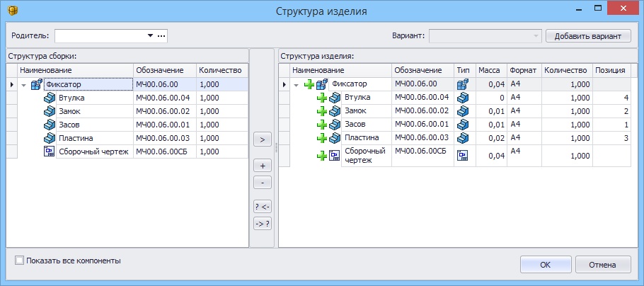Click the type icon in Фиксатор's Тип column
Image resolution: width=644 pixels, height=286 pixels.
click(x=463, y=84)
